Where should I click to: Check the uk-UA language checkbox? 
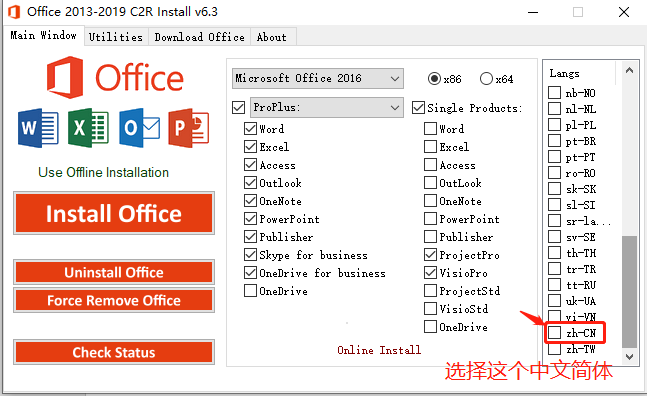555,301
